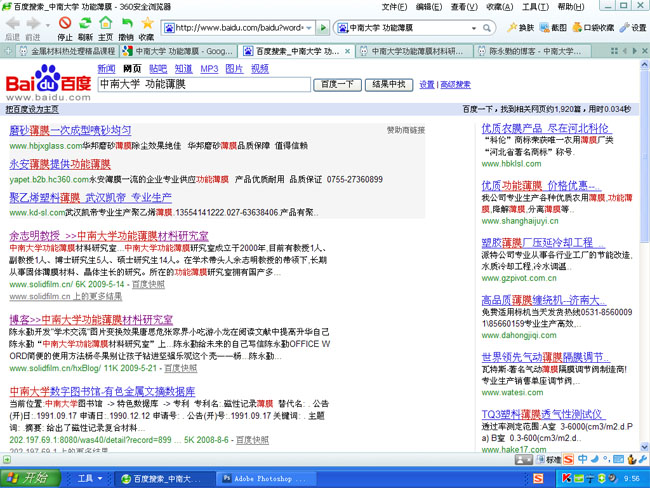Image resolution: width=650 pixels, height=488 pixels.
Task: Click the yellow star Favorites icon
Action: [147, 23]
